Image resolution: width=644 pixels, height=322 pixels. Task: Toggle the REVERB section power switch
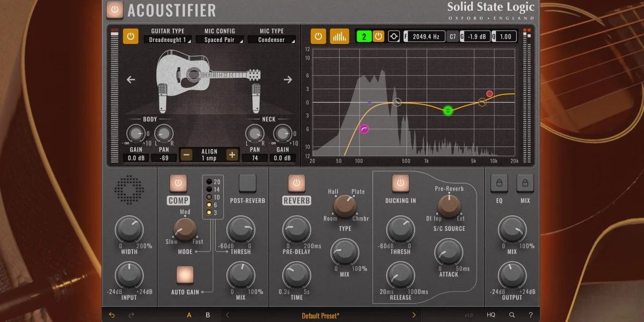296,184
